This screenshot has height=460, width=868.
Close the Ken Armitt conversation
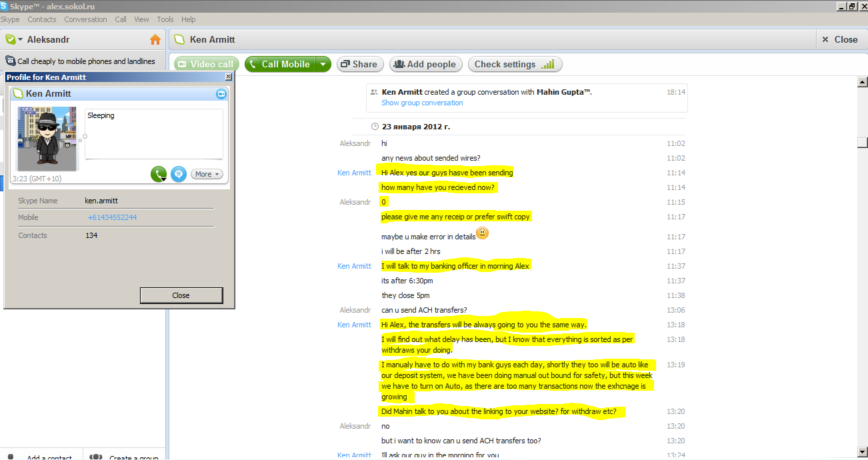point(840,39)
